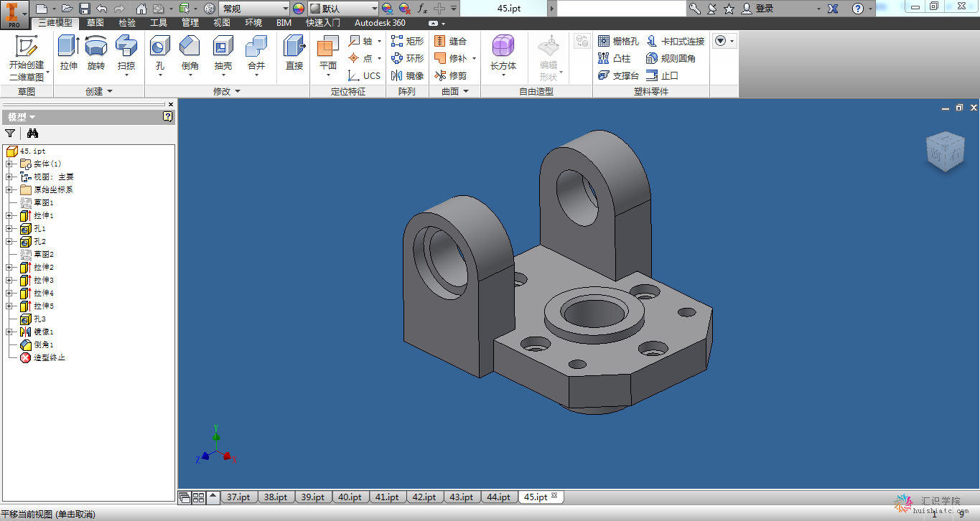Select the Rest (支撑台) tool
The width and height of the screenshot is (980, 521).
click(618, 75)
